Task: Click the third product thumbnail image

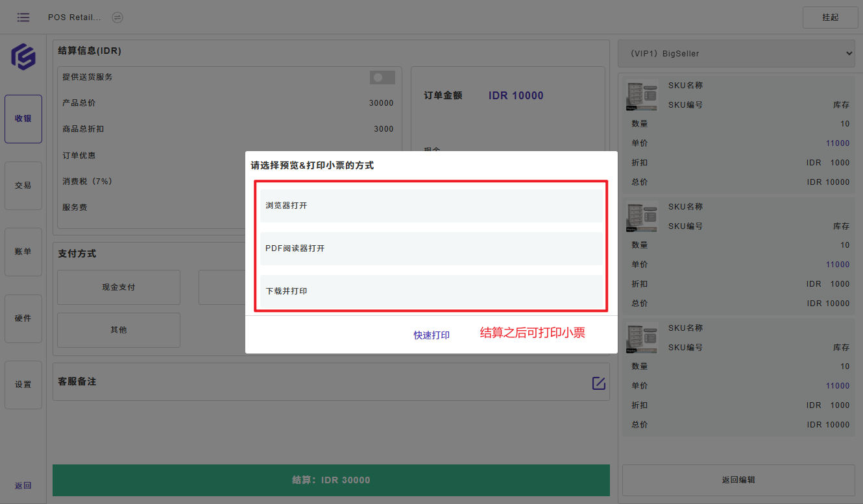Action: 642,338
